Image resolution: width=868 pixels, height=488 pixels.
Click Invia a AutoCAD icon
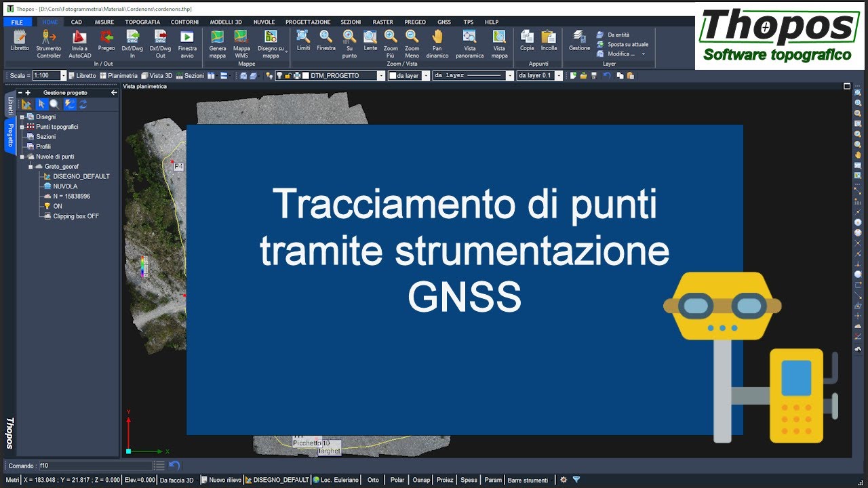click(x=79, y=43)
